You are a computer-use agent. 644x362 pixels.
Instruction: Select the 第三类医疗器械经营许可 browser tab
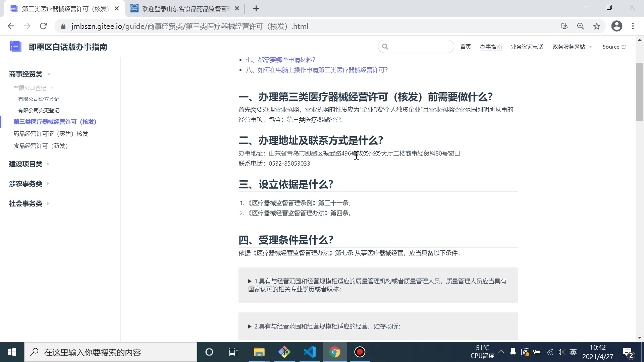pos(64,9)
